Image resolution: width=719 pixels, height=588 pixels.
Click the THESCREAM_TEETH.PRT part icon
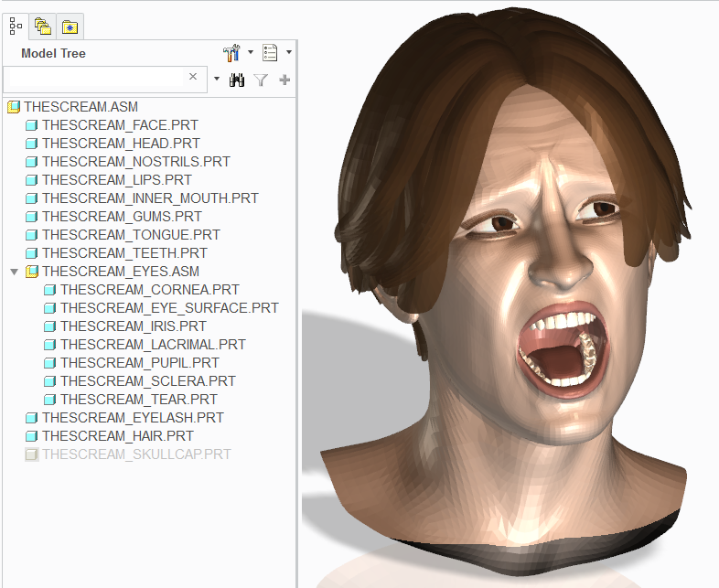click(31, 253)
